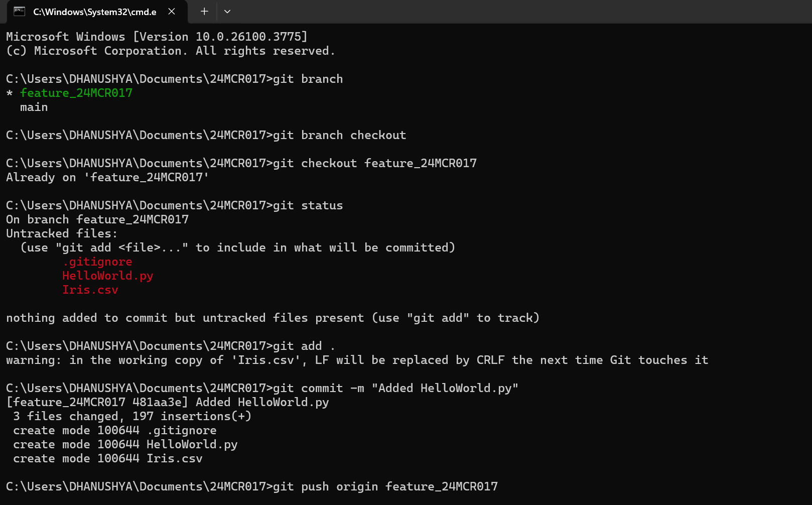The height and width of the screenshot is (505, 812).
Task: Expand the new tab profile dropdown
Action: pyautogui.click(x=227, y=12)
